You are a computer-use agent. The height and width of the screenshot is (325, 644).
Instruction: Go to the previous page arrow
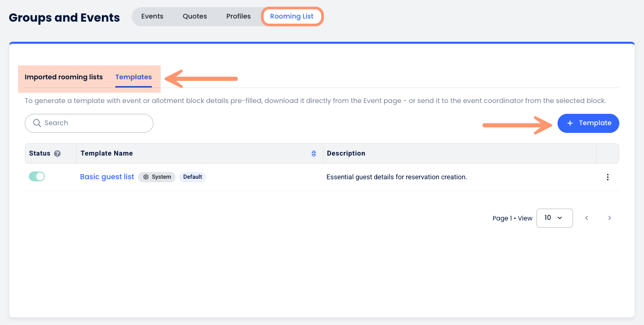click(x=586, y=218)
